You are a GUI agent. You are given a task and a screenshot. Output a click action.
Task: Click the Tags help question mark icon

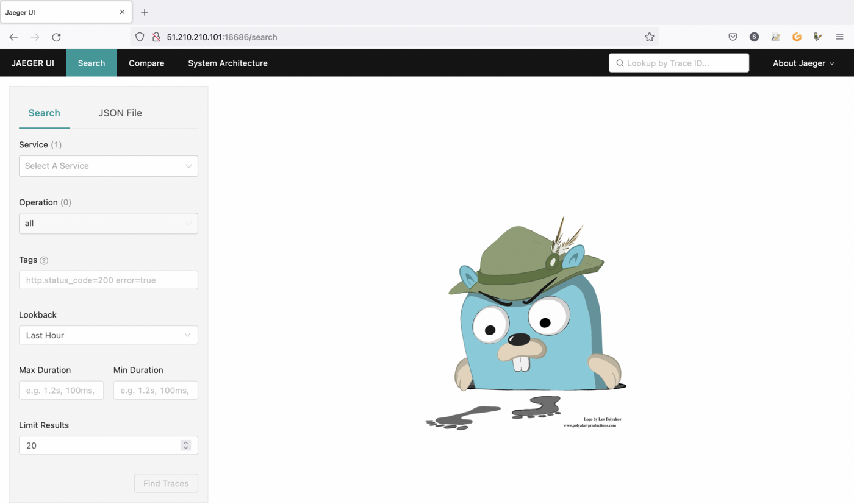point(44,260)
